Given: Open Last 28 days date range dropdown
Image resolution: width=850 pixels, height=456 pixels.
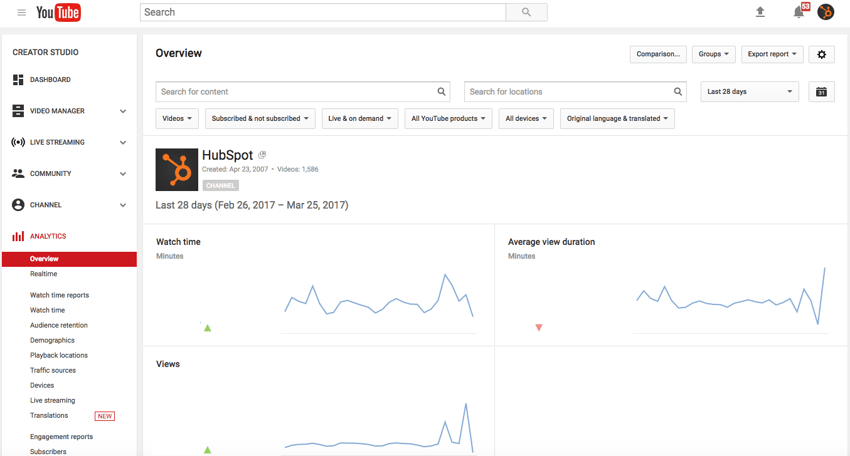Looking at the screenshot, I should pyautogui.click(x=750, y=92).
